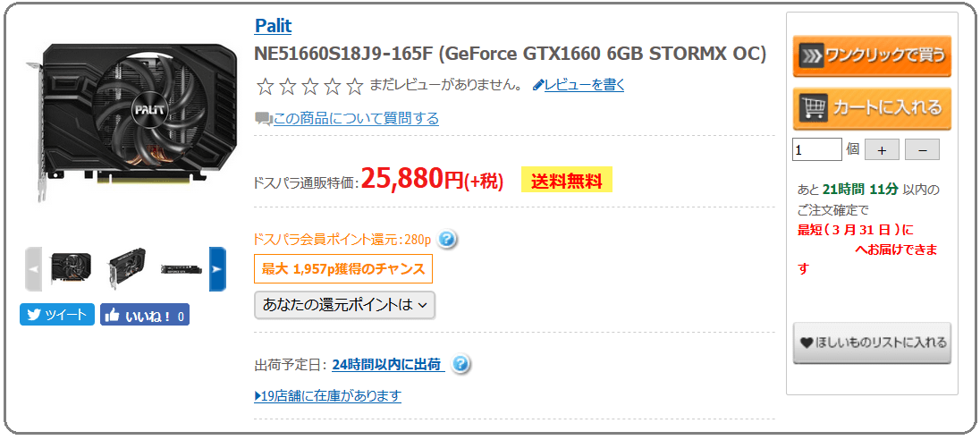
Task: Decrease quantity with the minus button
Action: [x=922, y=150]
